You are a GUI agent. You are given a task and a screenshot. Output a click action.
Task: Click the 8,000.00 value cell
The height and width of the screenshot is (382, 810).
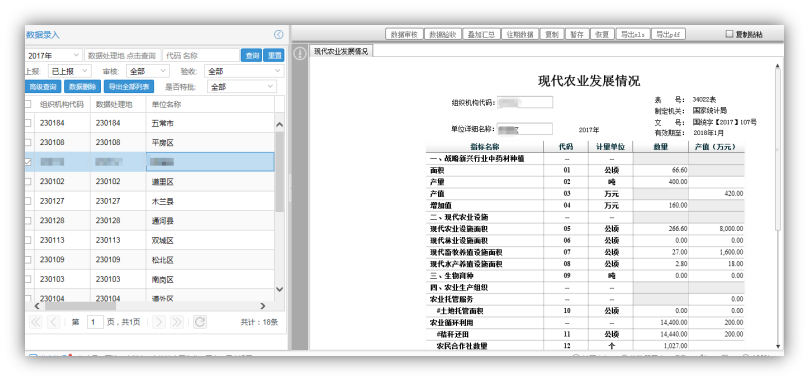click(x=716, y=228)
